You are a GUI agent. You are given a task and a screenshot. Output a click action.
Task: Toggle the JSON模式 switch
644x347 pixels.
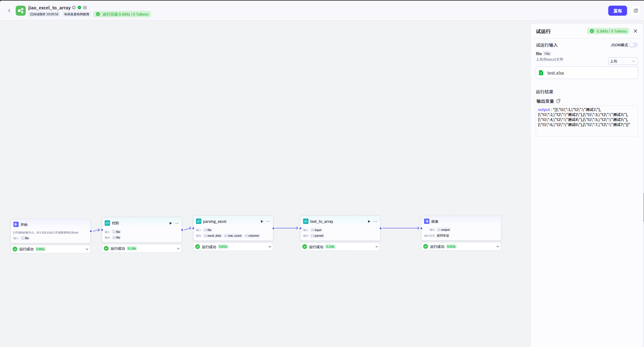633,45
